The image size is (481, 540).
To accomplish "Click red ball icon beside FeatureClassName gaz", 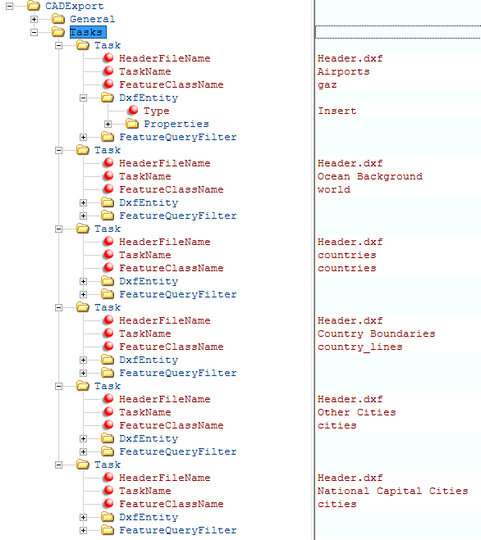I will point(108,84).
